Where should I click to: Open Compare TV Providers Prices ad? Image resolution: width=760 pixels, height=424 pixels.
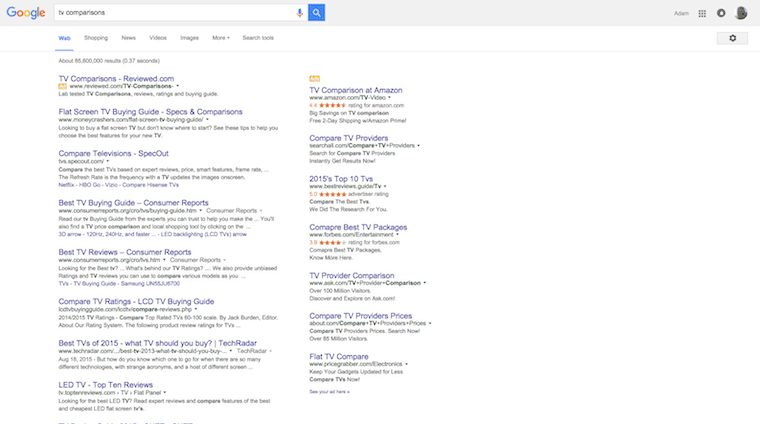[x=361, y=316]
